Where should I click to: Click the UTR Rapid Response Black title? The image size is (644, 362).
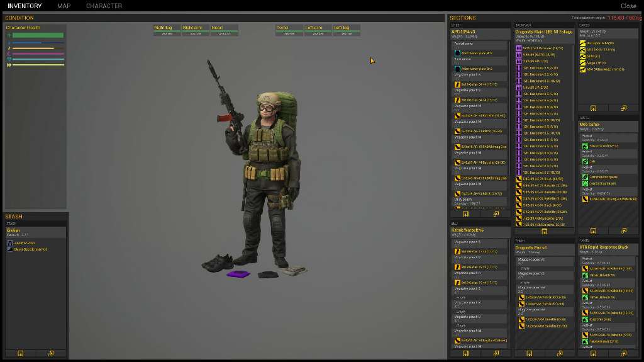point(604,247)
